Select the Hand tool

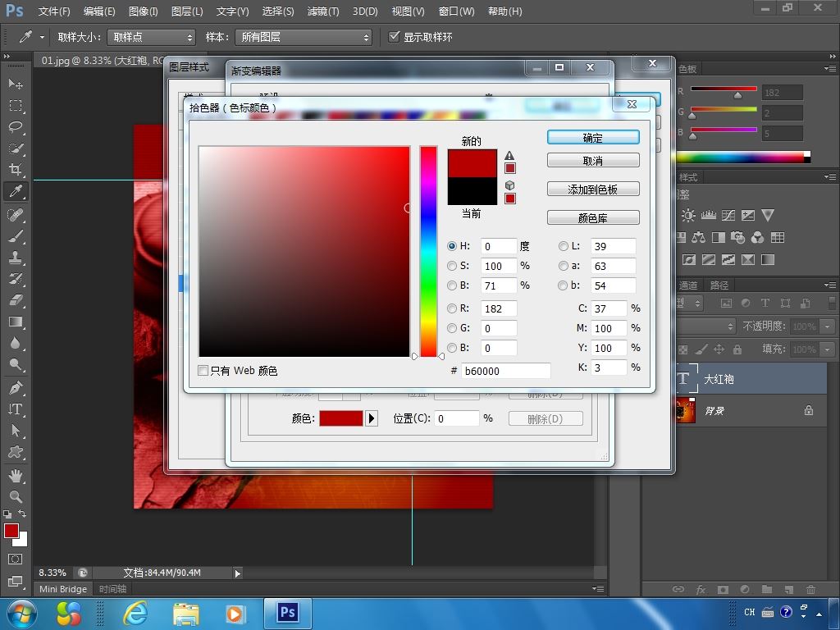[16, 475]
